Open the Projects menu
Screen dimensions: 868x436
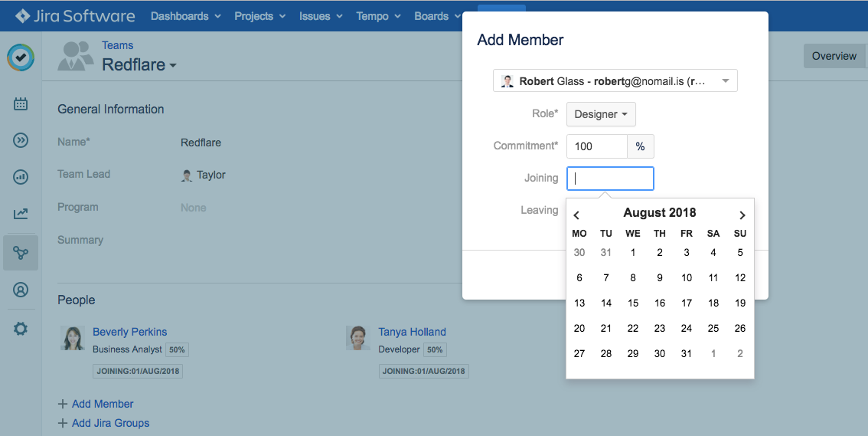tap(259, 16)
